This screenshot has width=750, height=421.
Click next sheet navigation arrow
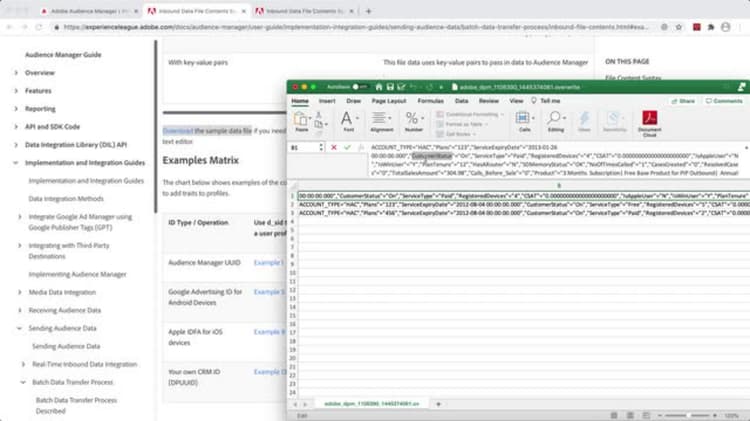[x=305, y=404]
